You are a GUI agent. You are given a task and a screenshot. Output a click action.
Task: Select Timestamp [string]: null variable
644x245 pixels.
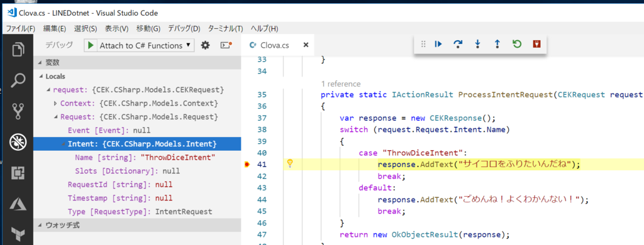click(137, 199)
